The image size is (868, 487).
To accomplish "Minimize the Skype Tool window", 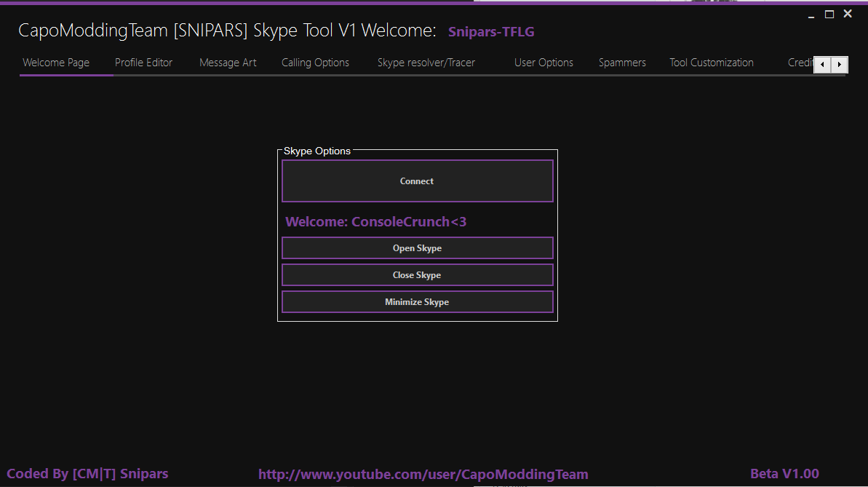I will pos(811,15).
